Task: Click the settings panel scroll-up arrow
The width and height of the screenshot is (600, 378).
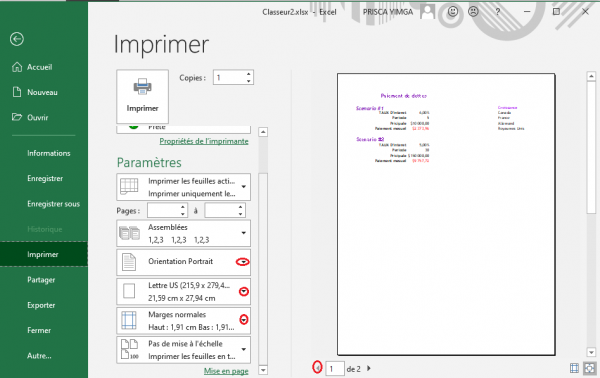Action: 263,132
